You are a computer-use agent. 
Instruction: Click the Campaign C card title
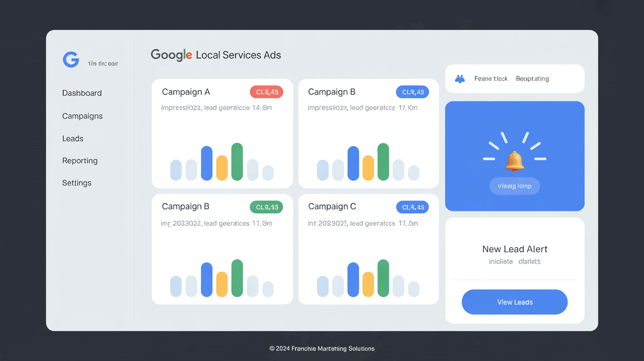[x=332, y=206]
